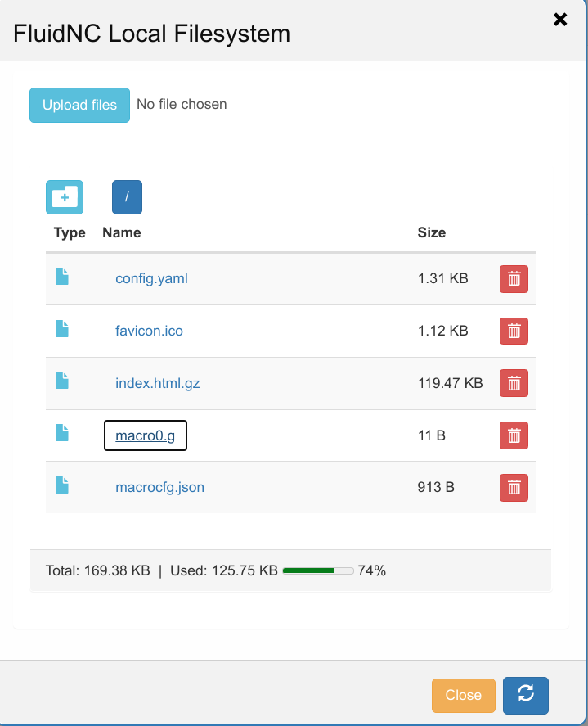
Task: Click the orange Close button
Action: [x=464, y=696]
